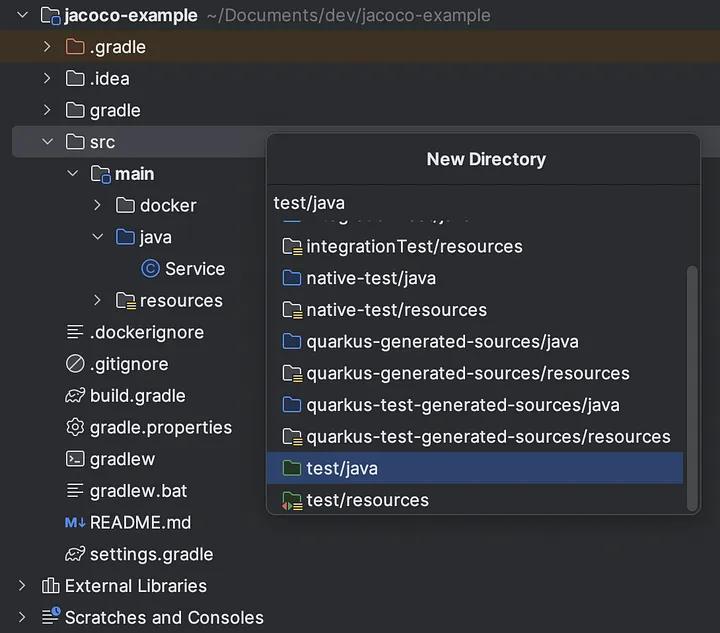Image resolution: width=720 pixels, height=633 pixels.
Task: Click the External Libraries icon
Action: 51,586
